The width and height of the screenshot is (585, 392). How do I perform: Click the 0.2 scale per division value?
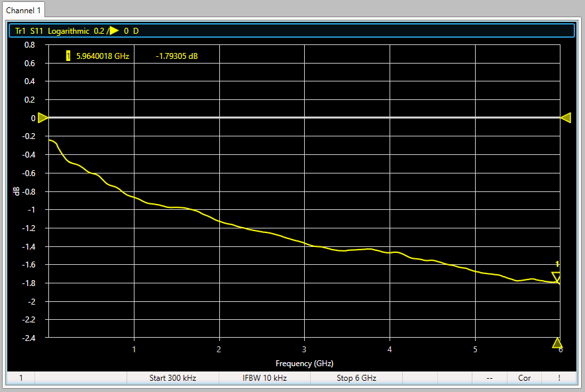pyautogui.click(x=99, y=30)
